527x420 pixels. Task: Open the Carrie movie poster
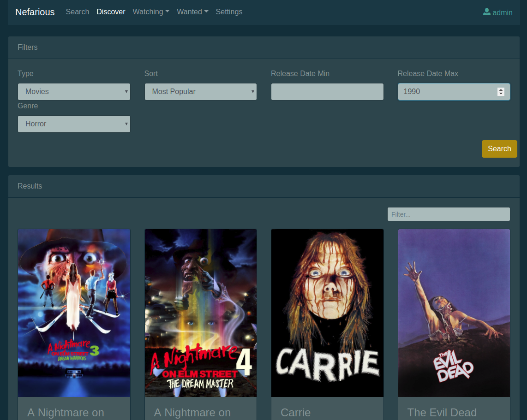(327, 313)
